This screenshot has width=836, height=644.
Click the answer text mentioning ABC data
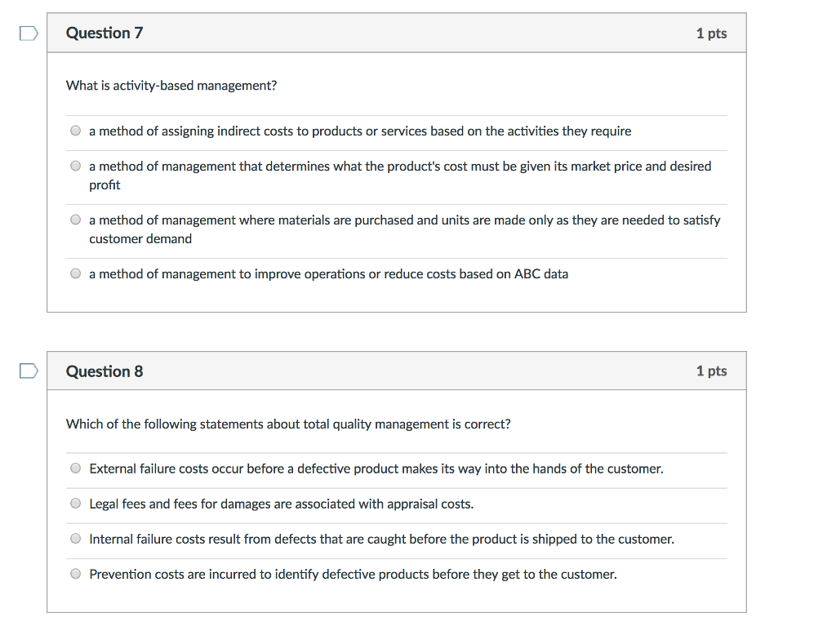328,274
